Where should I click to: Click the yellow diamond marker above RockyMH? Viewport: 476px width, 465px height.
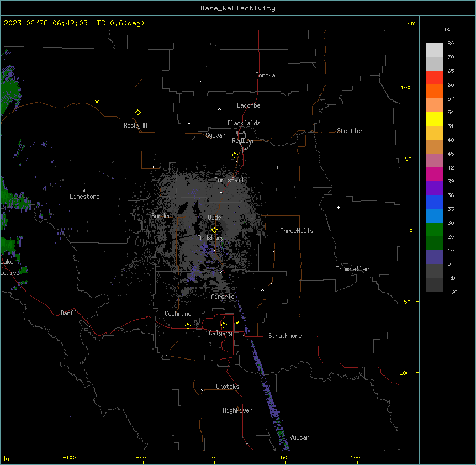(138, 113)
